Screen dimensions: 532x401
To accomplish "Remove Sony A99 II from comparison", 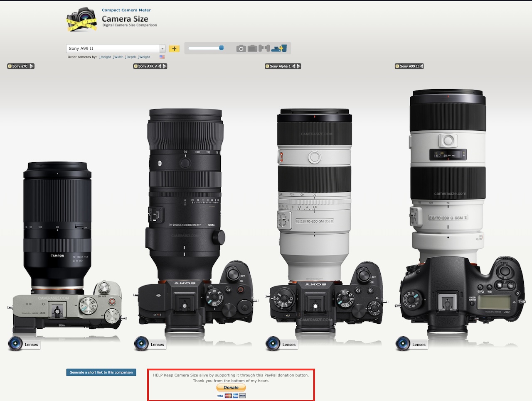I will tap(397, 66).
